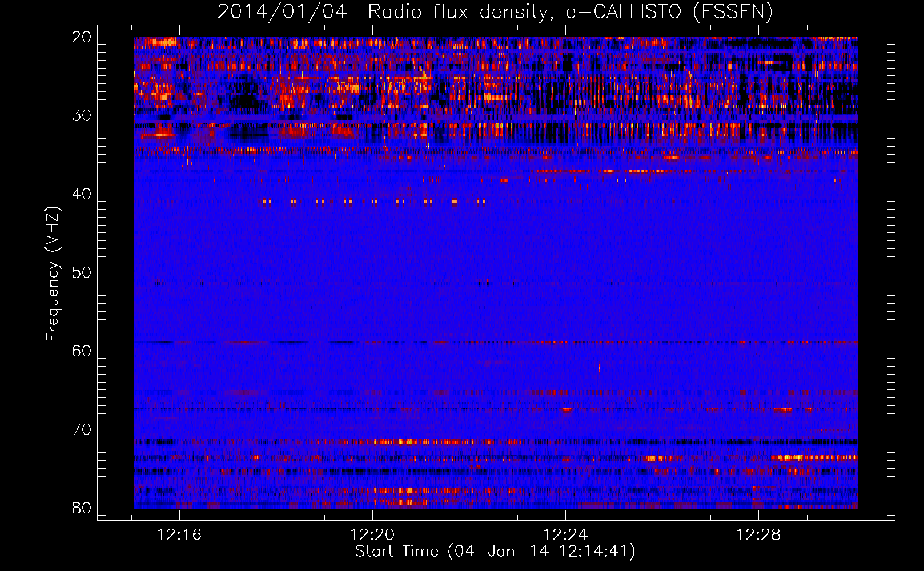The width and height of the screenshot is (924, 571).
Task: Click the 30 frequency tick label
Action: tap(82, 115)
